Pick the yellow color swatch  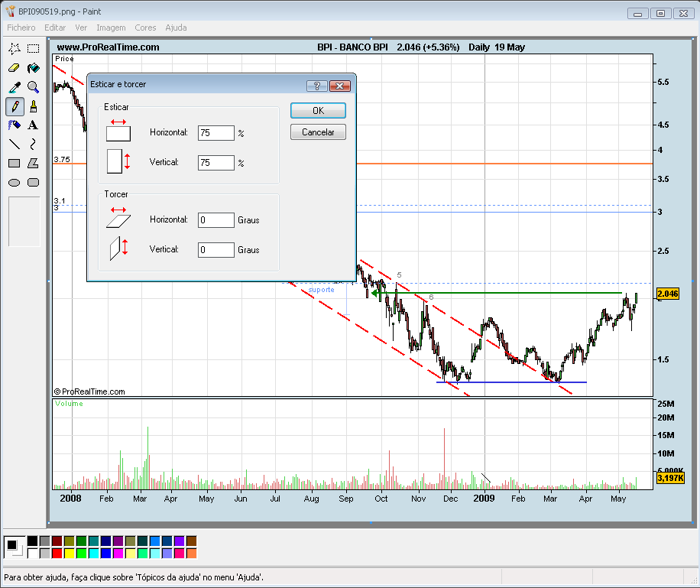tap(70, 553)
